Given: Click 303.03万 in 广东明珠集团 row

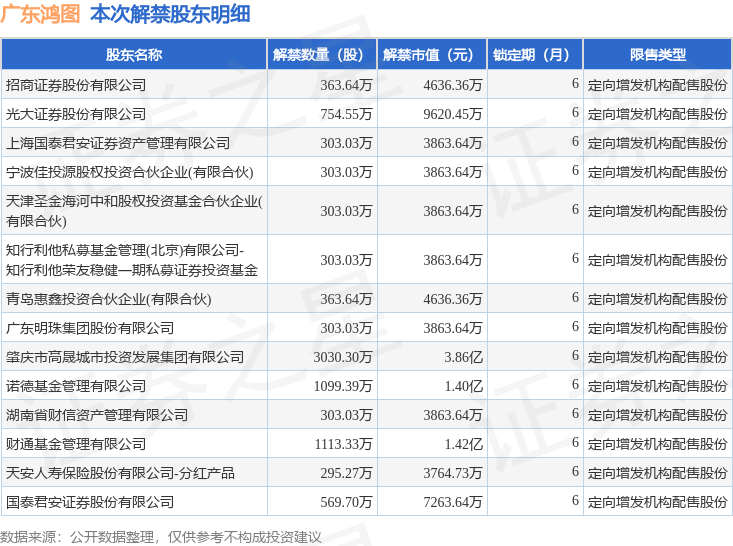Looking at the screenshot, I should click(x=346, y=328).
